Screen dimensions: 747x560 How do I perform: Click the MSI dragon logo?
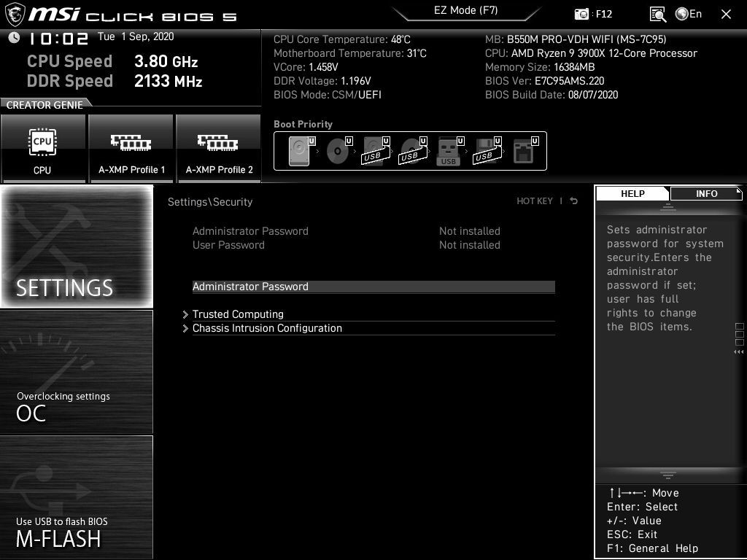point(15,15)
